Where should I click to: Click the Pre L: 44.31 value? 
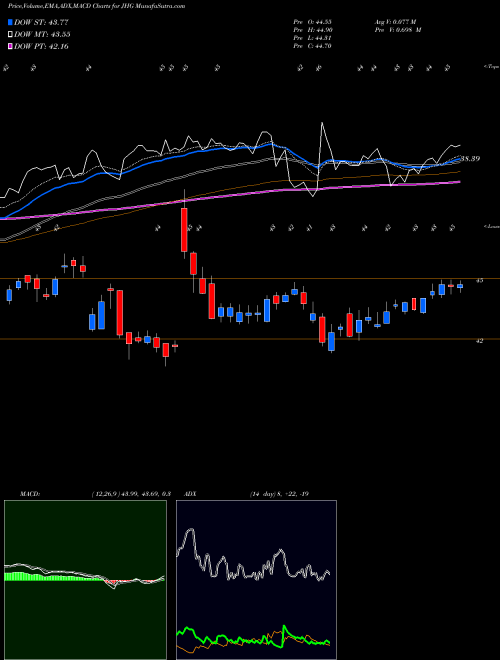[312, 38]
